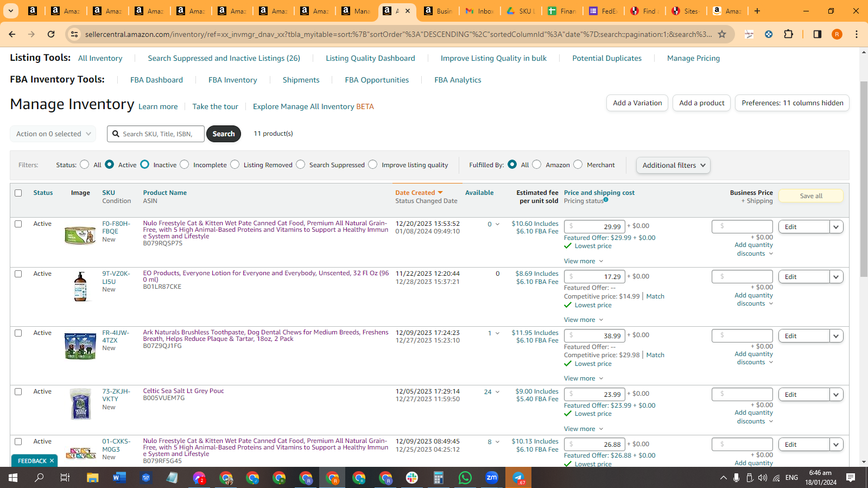Click the Save all button

[x=811, y=196]
